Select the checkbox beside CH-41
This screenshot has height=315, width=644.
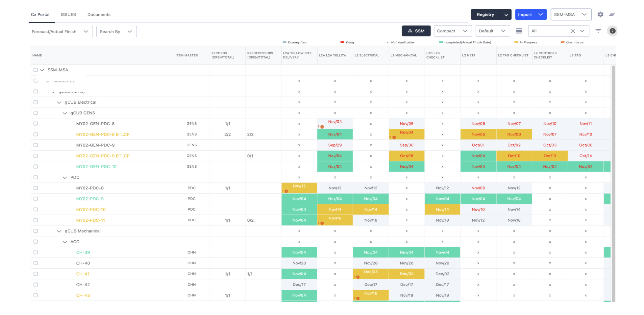36,274
